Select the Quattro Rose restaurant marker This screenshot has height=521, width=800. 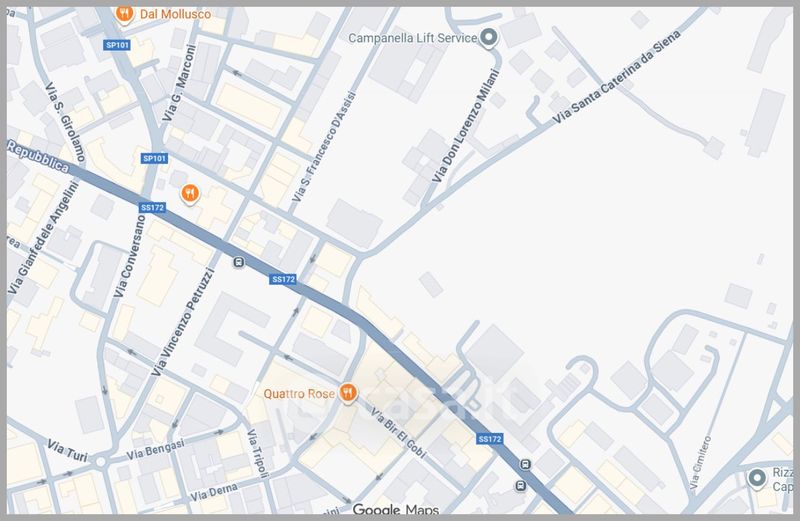tap(348, 392)
